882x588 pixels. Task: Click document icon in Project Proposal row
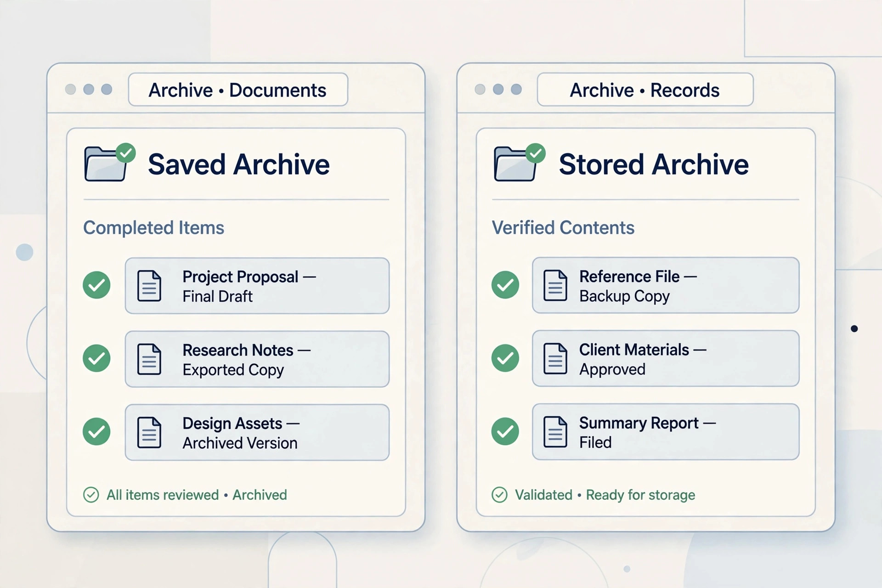click(x=149, y=286)
